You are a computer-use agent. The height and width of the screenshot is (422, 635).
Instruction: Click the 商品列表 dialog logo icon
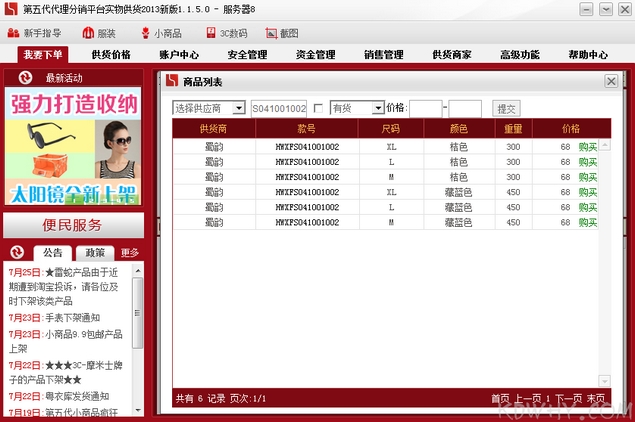(172, 81)
